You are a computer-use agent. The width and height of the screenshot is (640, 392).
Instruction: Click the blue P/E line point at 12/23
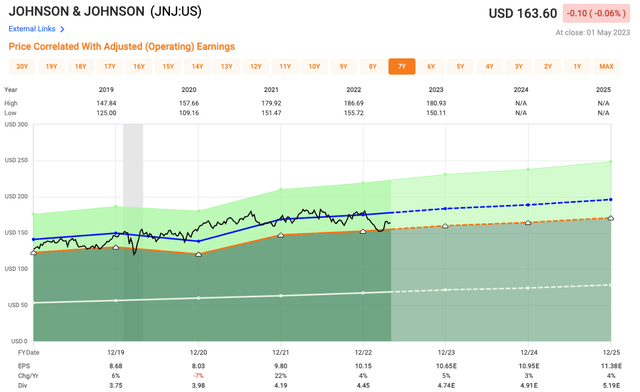tap(445, 209)
